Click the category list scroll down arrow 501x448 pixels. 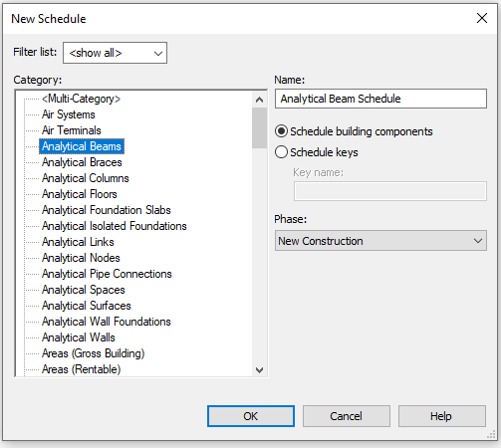click(x=260, y=369)
